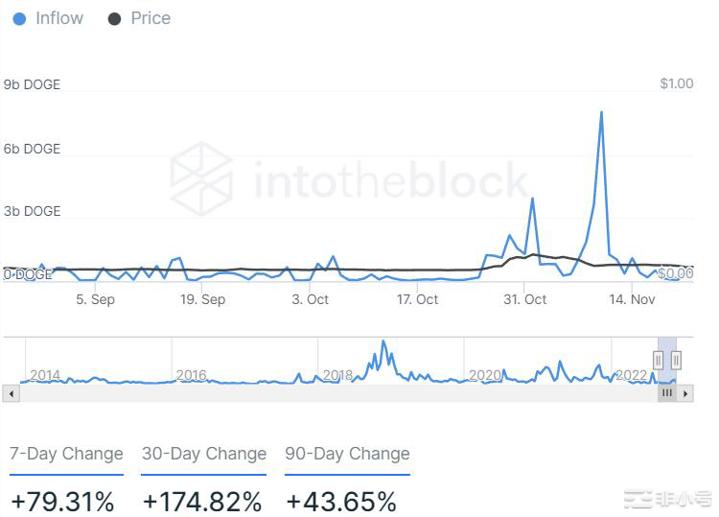Click the 2020 label in navigator
Viewport: 719px width, 517px height.
pyautogui.click(x=485, y=375)
